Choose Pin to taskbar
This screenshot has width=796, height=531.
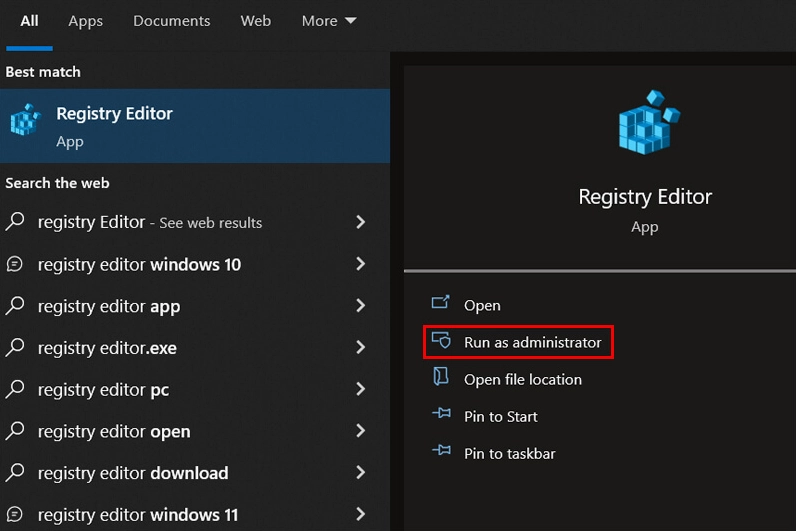click(510, 453)
